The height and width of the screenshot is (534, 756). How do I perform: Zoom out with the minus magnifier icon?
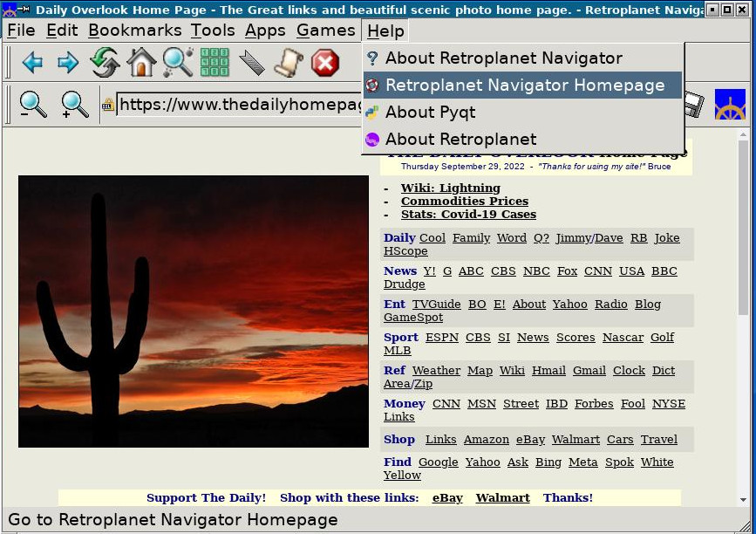[x=33, y=104]
